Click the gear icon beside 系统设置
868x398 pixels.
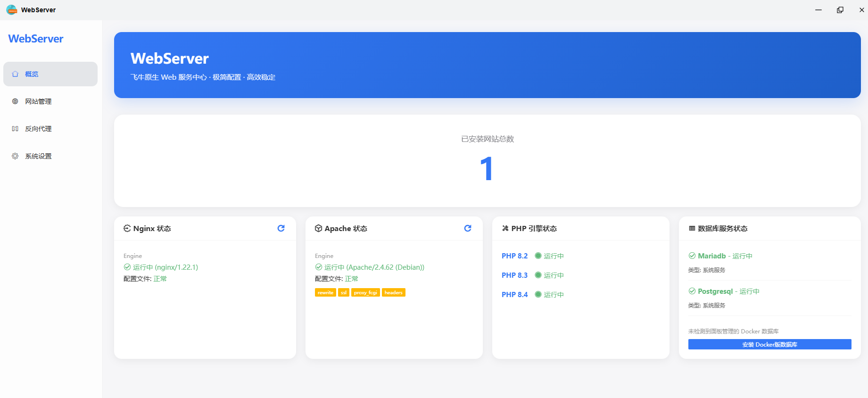click(x=15, y=156)
